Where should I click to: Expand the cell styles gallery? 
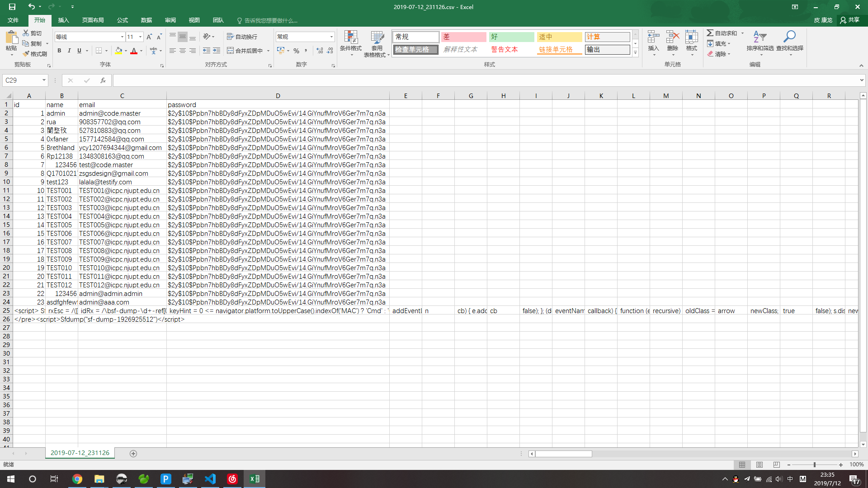pyautogui.click(x=635, y=53)
